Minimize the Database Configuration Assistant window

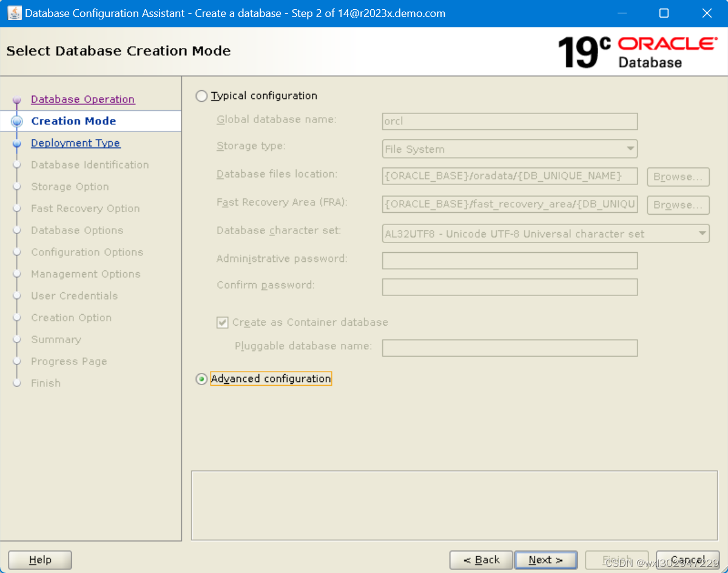coord(621,13)
